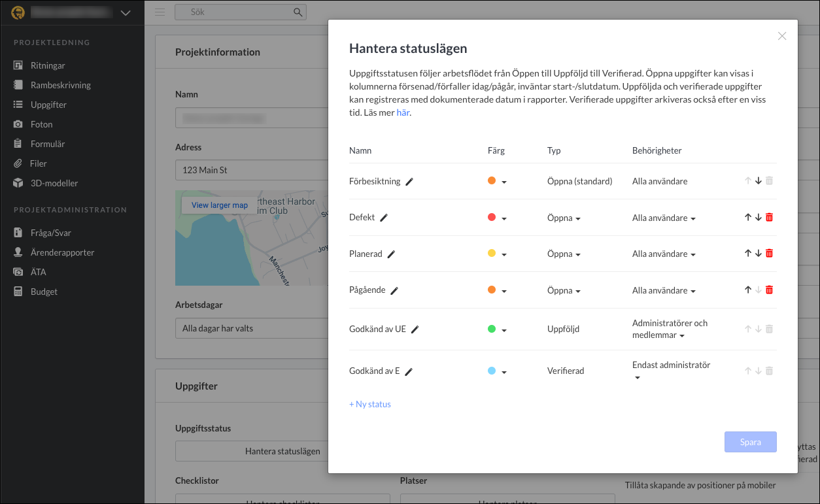The image size is (820, 504).
Task: Add a new status with + Ny status
Action: (x=370, y=404)
